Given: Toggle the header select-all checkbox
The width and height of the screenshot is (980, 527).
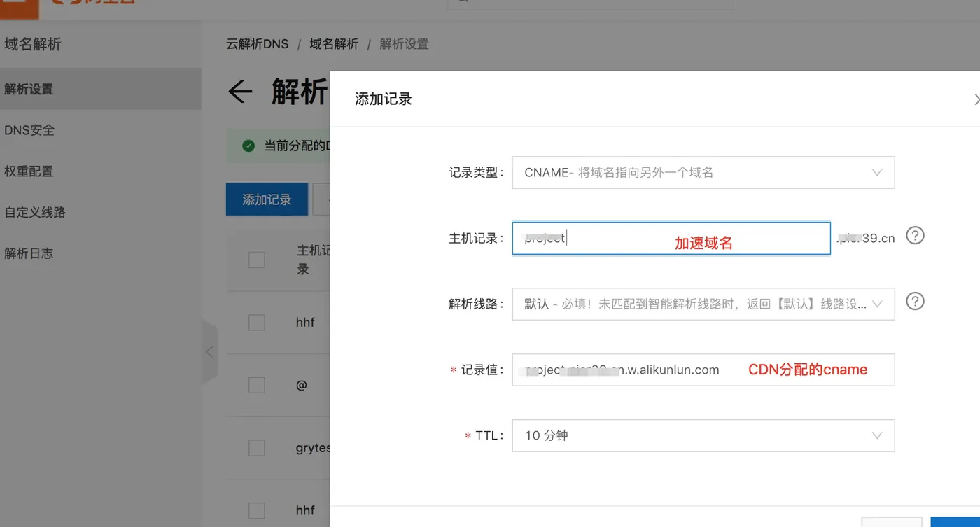Looking at the screenshot, I should (x=257, y=260).
